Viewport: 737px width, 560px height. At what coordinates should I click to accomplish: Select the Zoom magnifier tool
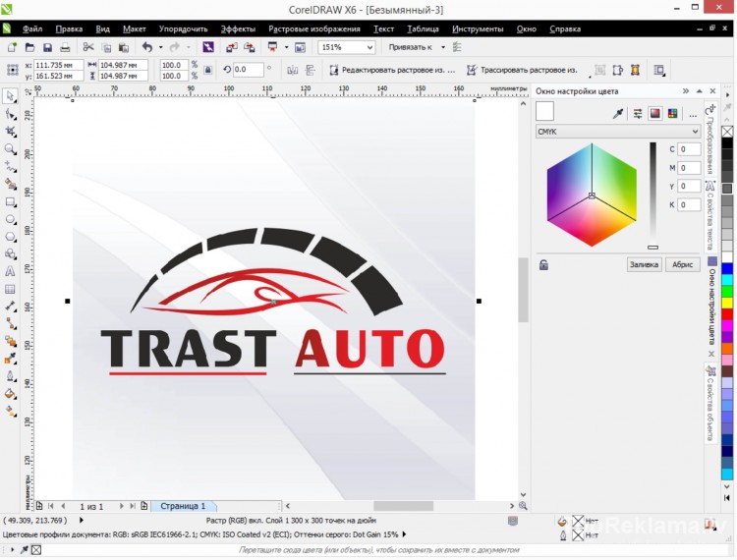click(x=10, y=148)
